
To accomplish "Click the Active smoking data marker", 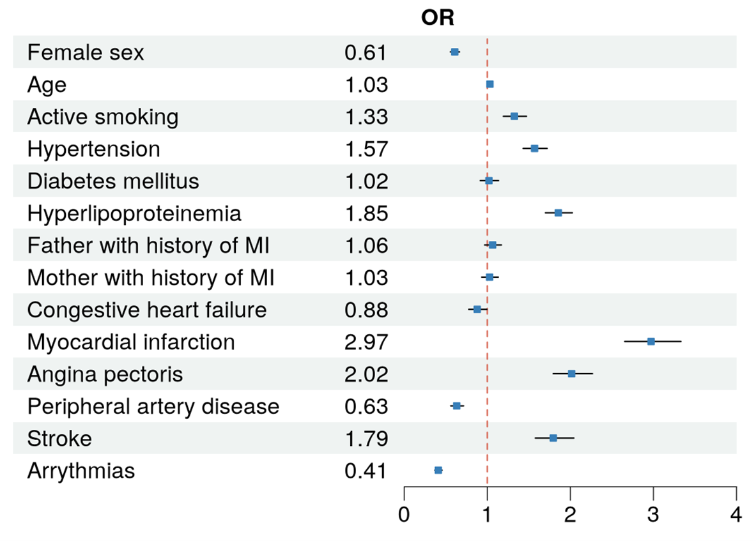I will (514, 116).
